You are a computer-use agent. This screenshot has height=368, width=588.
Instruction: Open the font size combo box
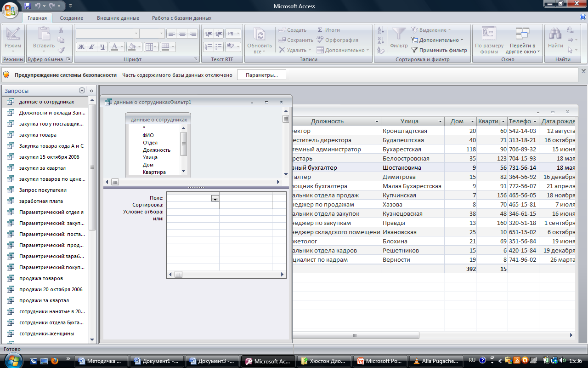coord(152,34)
